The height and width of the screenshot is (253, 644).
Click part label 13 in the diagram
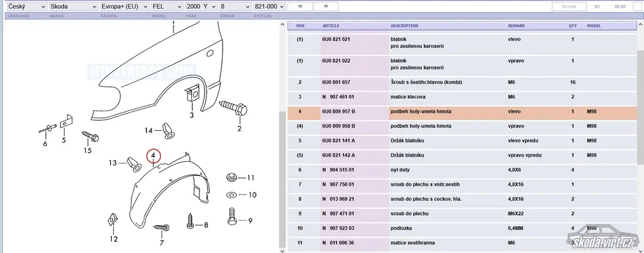tap(113, 163)
